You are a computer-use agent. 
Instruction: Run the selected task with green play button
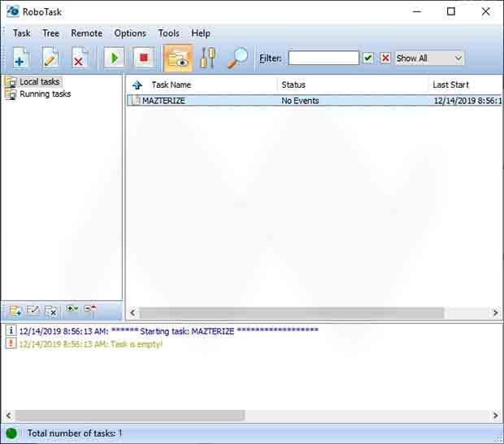click(114, 59)
